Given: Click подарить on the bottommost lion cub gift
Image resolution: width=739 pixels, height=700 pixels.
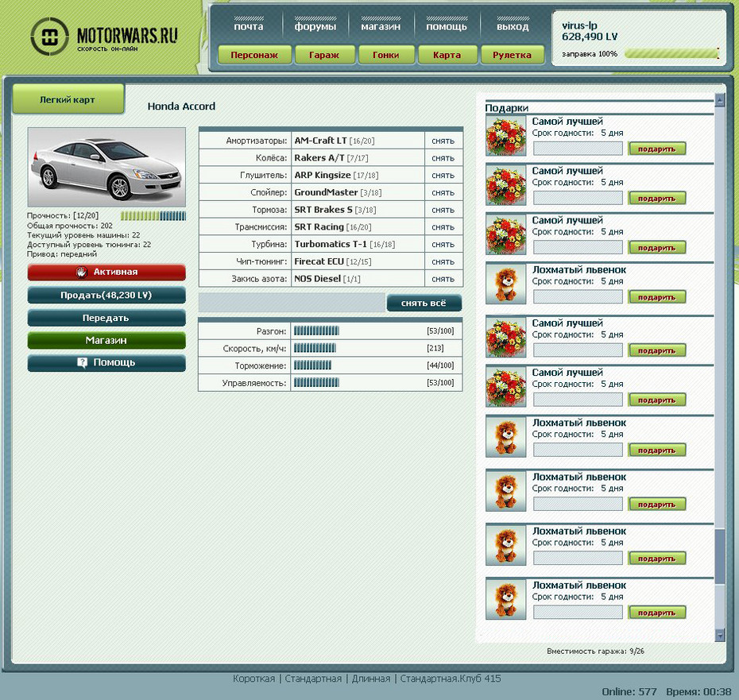Looking at the screenshot, I should pyautogui.click(x=656, y=613).
